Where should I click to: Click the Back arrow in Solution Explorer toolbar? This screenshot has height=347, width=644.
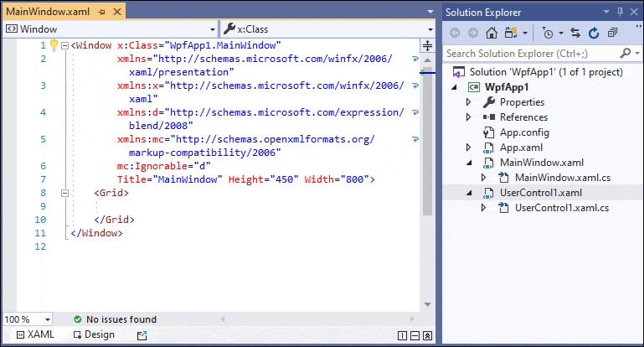pos(455,33)
